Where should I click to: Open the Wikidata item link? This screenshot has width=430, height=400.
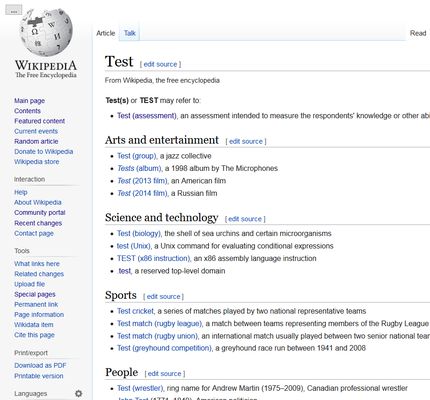pyautogui.click(x=34, y=325)
